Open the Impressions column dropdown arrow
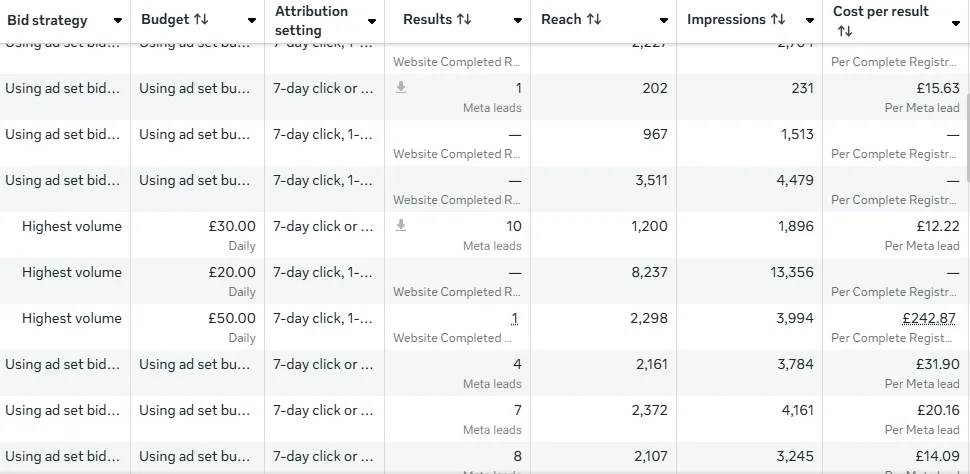 pyautogui.click(x=809, y=21)
